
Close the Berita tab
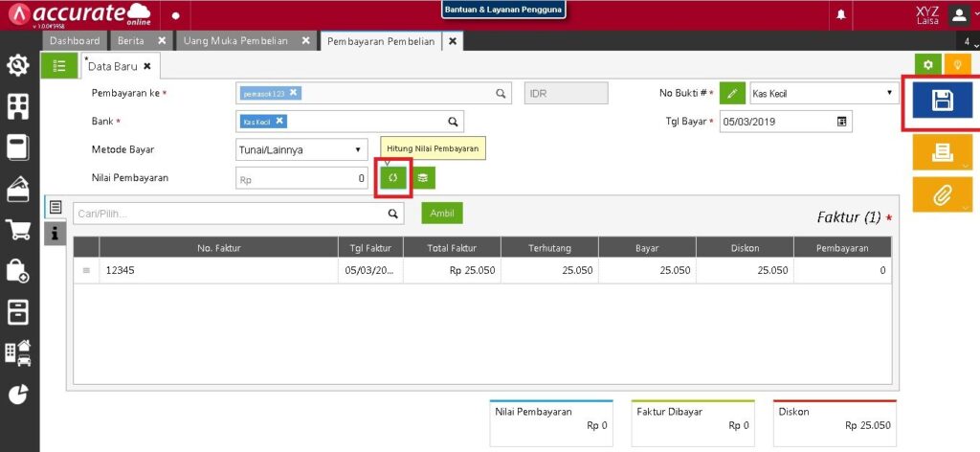point(162,41)
